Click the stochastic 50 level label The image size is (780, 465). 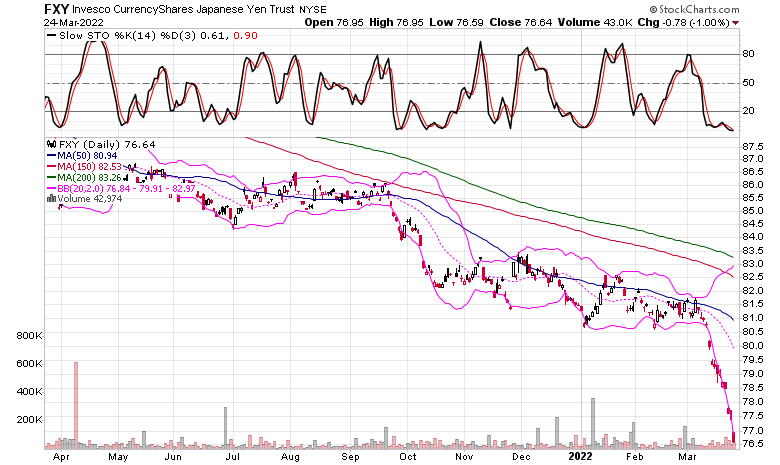748,83
